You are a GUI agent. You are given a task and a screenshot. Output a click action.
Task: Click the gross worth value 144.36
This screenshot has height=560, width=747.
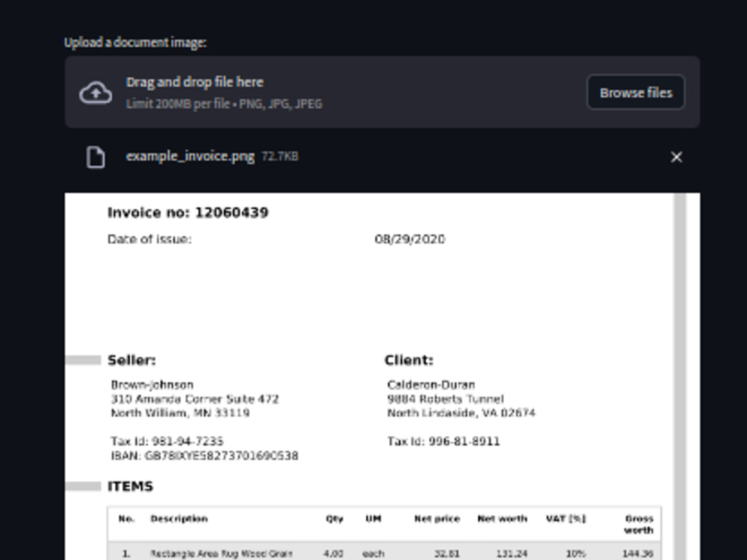pos(638,554)
